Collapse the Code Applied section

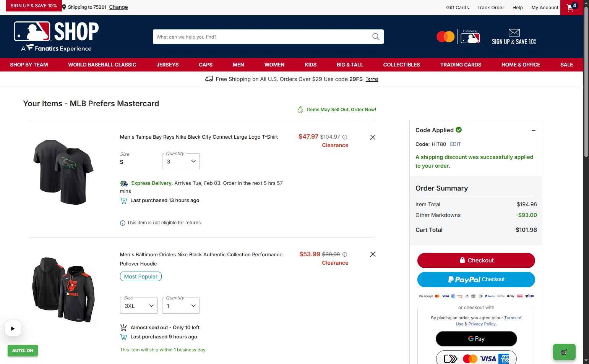534,130
